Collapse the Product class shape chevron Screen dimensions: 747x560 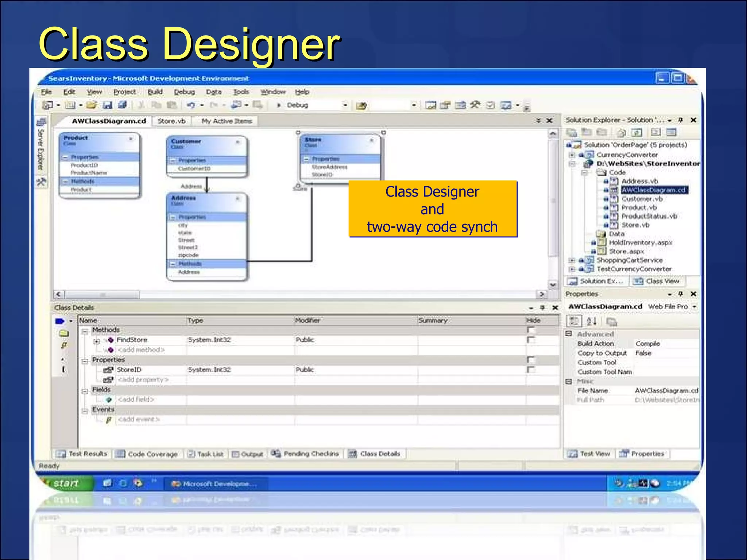coord(131,139)
